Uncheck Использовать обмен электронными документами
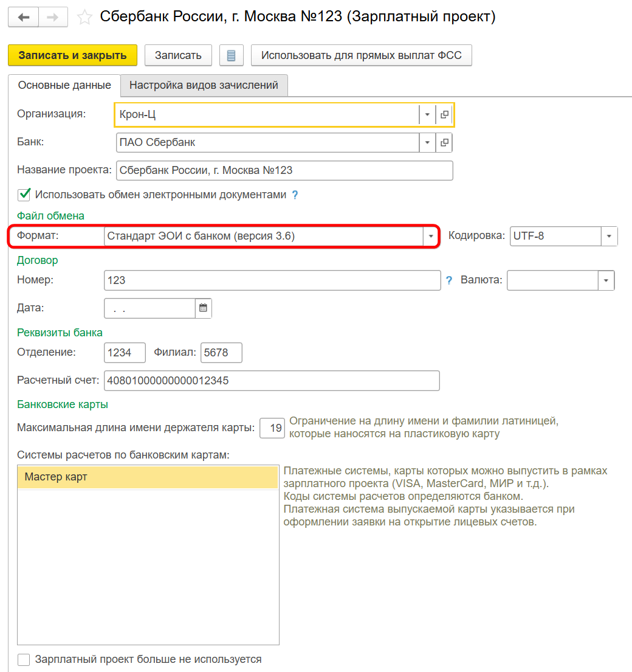 [x=24, y=195]
